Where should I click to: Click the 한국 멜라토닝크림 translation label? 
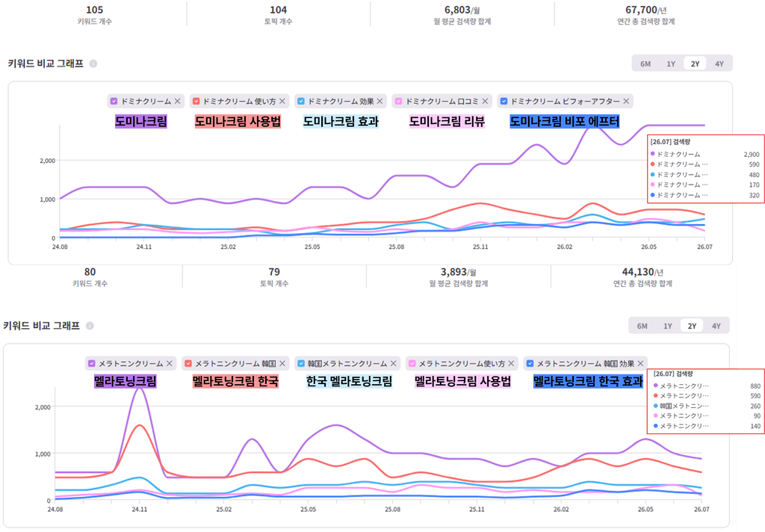(349, 381)
